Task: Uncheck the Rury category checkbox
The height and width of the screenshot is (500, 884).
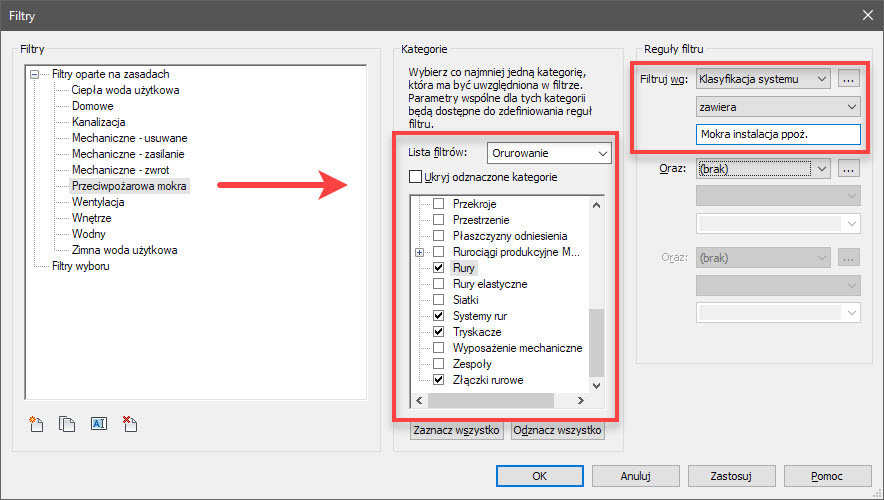Action: [438, 268]
